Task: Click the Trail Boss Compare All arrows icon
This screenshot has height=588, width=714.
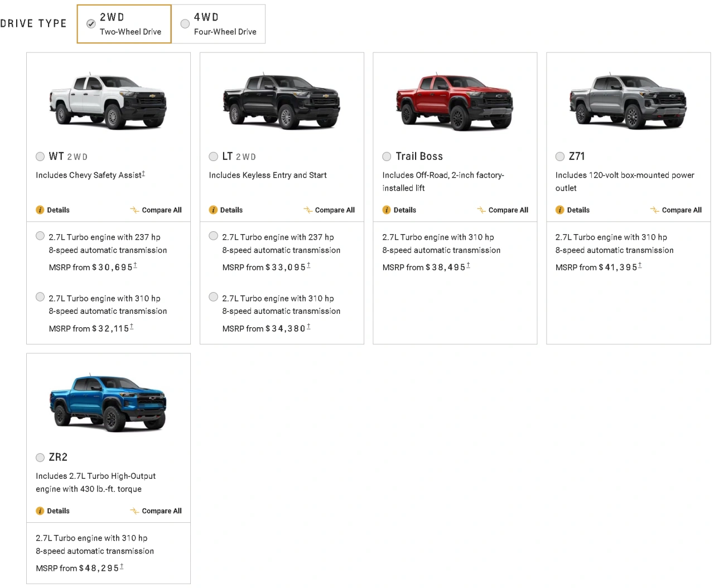Action: tap(481, 210)
